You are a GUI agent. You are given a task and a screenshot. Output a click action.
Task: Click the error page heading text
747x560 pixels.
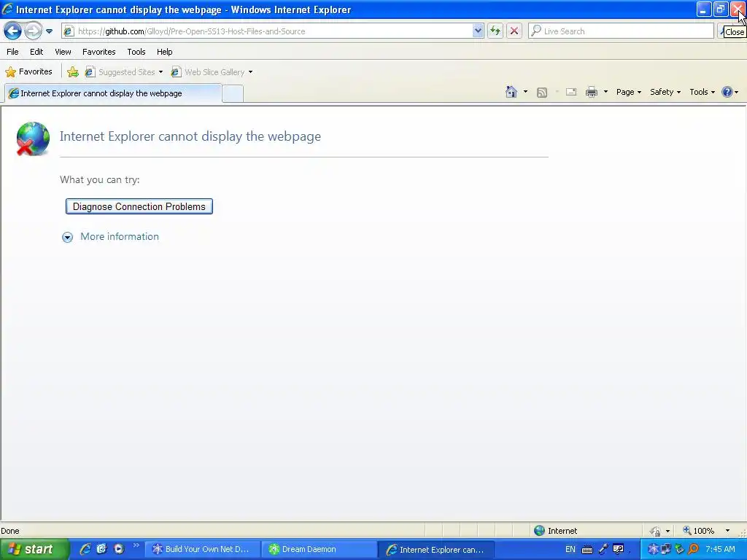click(190, 136)
